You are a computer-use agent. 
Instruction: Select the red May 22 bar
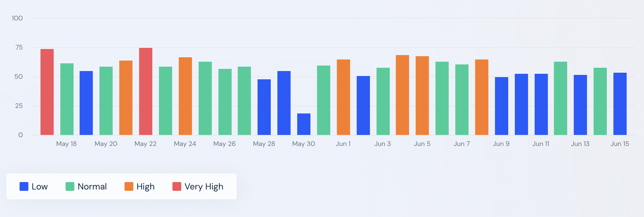[x=146, y=91]
